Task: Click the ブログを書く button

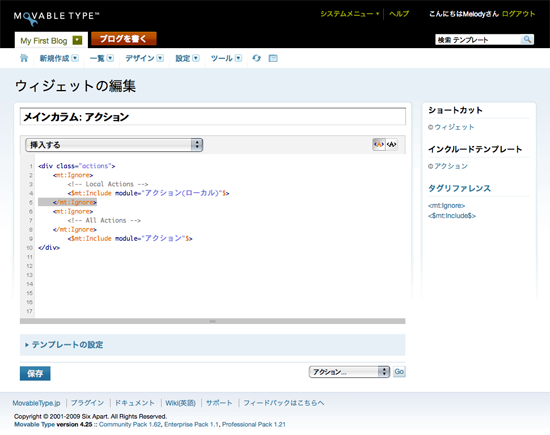Action: pos(123,39)
